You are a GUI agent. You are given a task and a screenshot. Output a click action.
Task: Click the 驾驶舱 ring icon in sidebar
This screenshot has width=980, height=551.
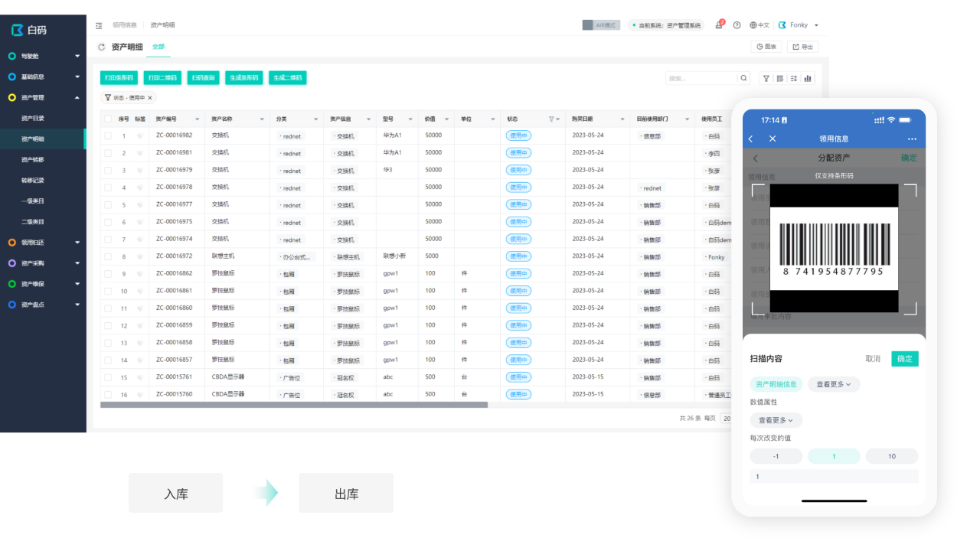pos(12,56)
